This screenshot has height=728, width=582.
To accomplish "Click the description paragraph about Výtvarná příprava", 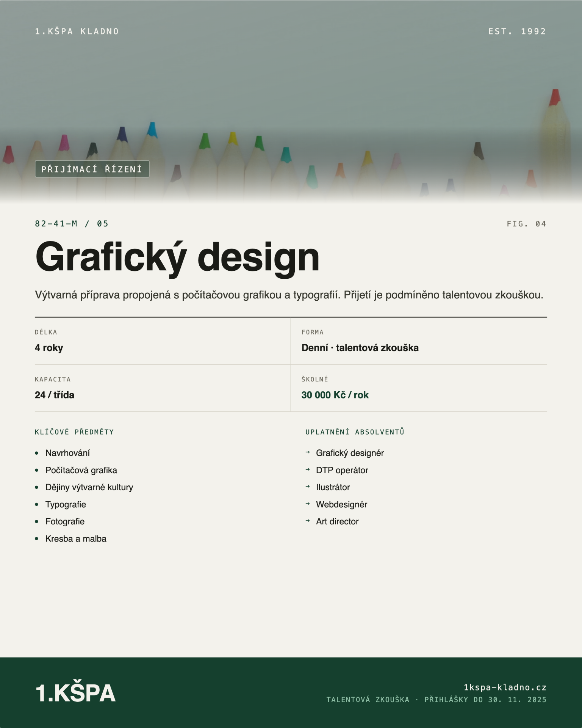I will 289,295.
